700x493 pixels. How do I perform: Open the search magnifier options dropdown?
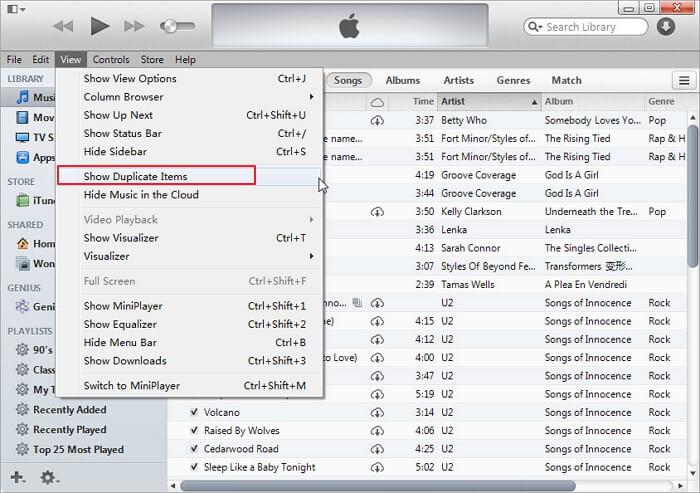[534, 27]
